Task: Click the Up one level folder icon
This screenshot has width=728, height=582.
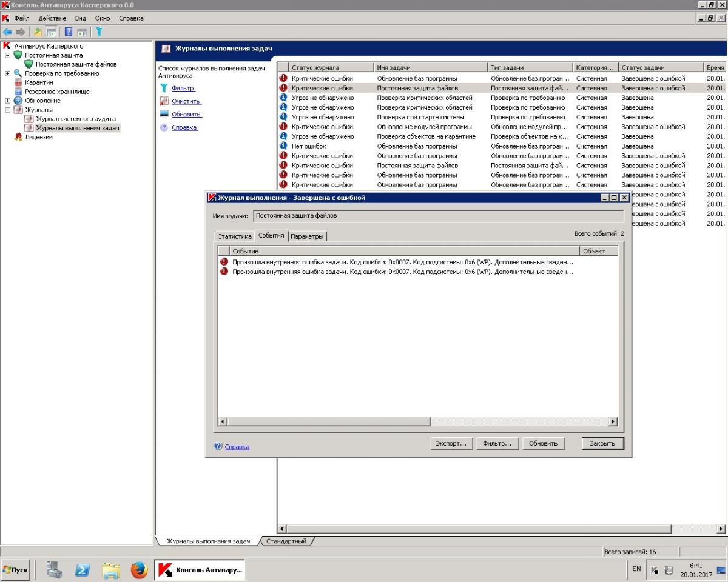Action: 38,32
